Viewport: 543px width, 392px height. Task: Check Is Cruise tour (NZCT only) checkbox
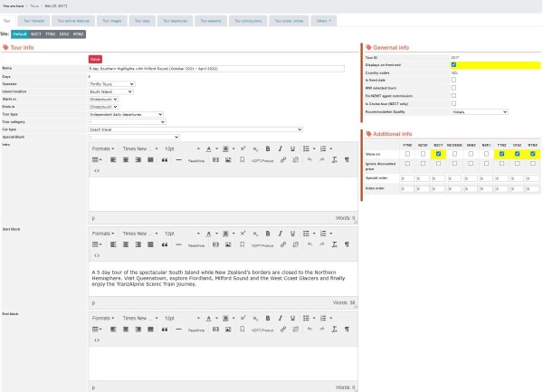pyautogui.click(x=453, y=103)
